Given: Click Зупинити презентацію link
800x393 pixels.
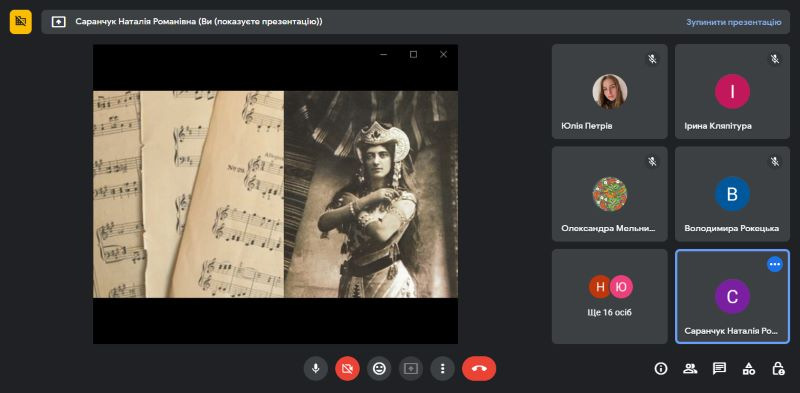Looking at the screenshot, I should [x=734, y=22].
